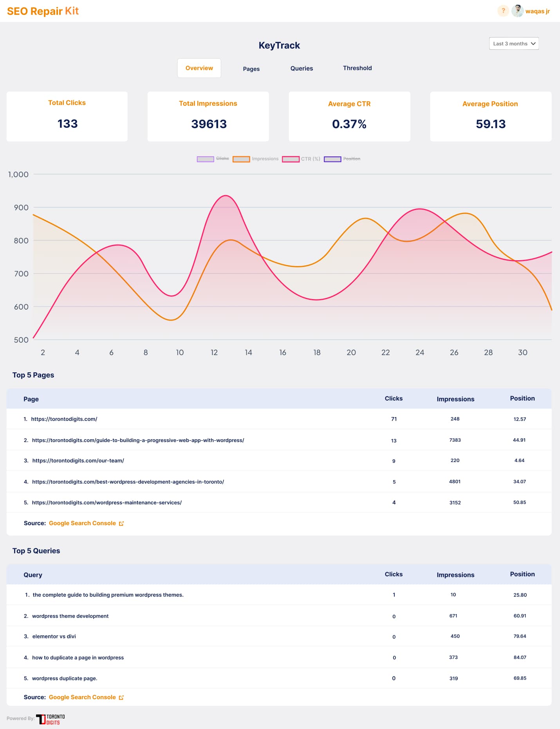Screen dimensions: 560x729
Task: Click the Total Clicks card
Action: 67,116
